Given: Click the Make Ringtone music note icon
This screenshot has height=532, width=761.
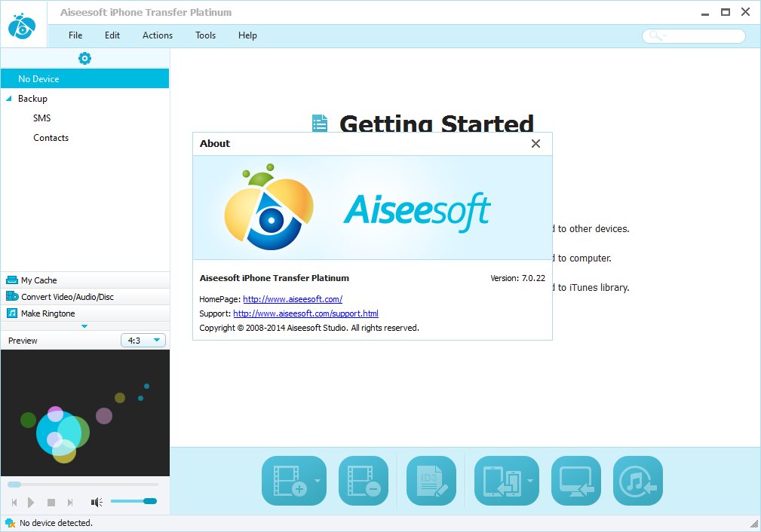Looking at the screenshot, I should pos(11,313).
